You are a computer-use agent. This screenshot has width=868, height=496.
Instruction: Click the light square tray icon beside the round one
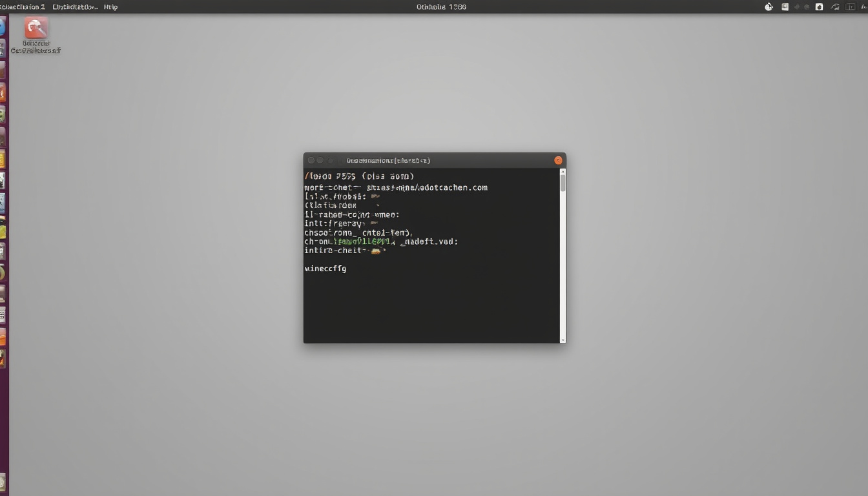tap(785, 7)
